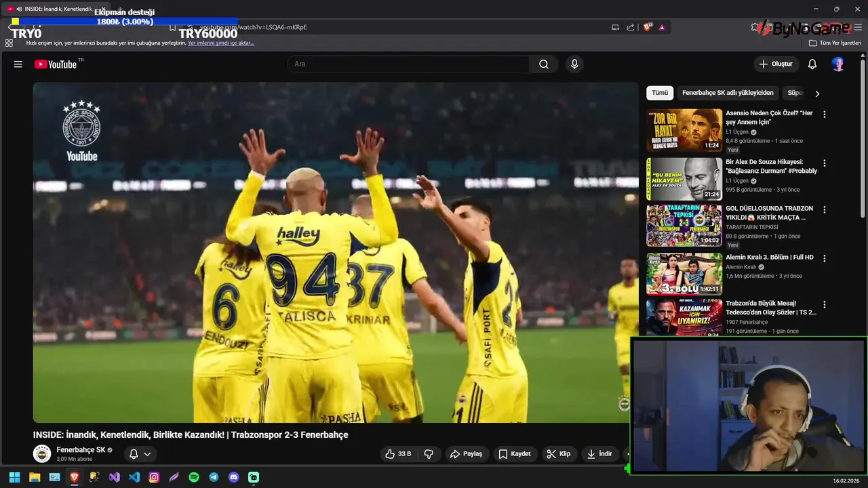This screenshot has width=868, height=488.
Task: Click the cast screen icon in the address bar
Action: tap(615, 27)
